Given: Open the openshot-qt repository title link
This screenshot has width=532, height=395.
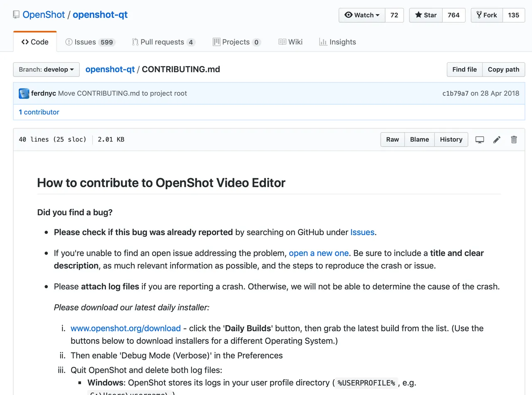Looking at the screenshot, I should tap(100, 15).
